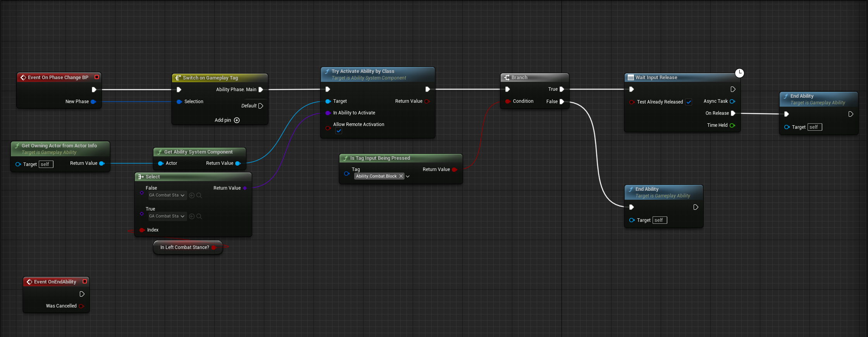The width and height of the screenshot is (868, 337).
Task: Toggle the Test Already Released checkbox
Action: pyautogui.click(x=689, y=102)
